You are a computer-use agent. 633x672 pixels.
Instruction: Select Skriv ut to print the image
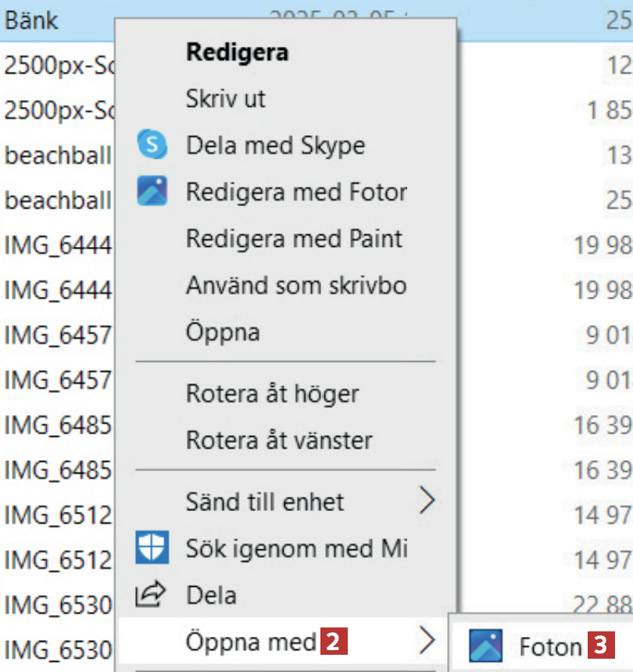225,99
